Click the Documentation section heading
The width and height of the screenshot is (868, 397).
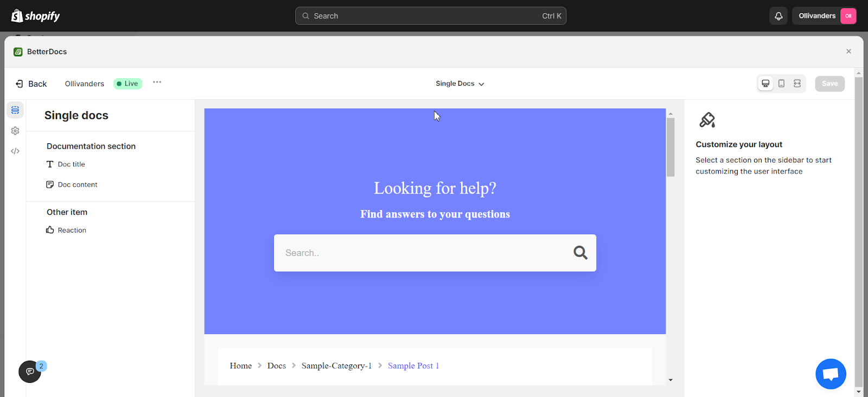(91, 146)
